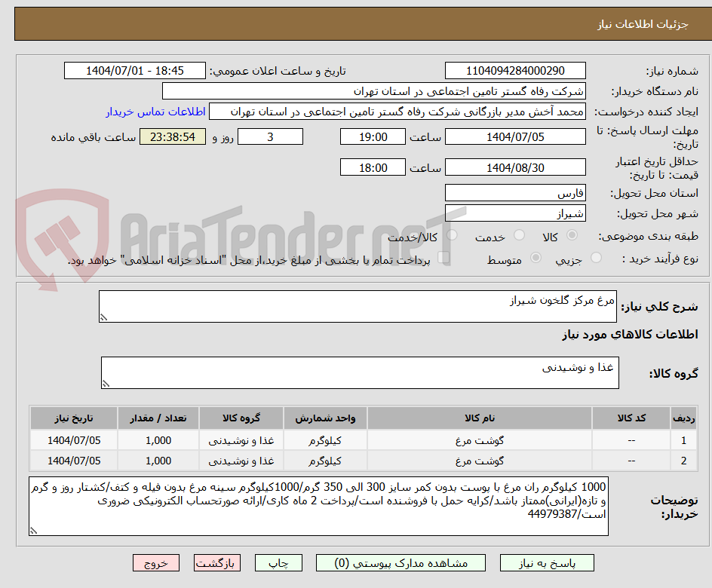The width and height of the screenshot is (712, 588).
Task: Click the announcement date field 1404/07/01 - 18:45
Action: pos(135,71)
